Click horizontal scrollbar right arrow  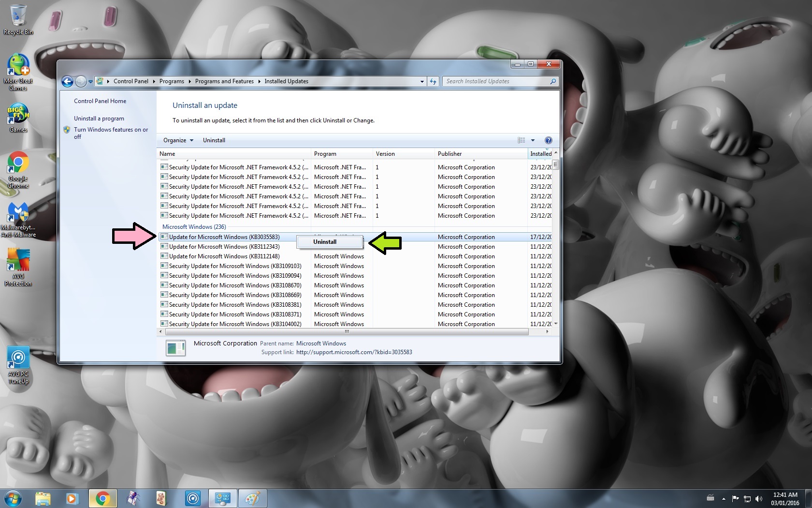coord(547,332)
